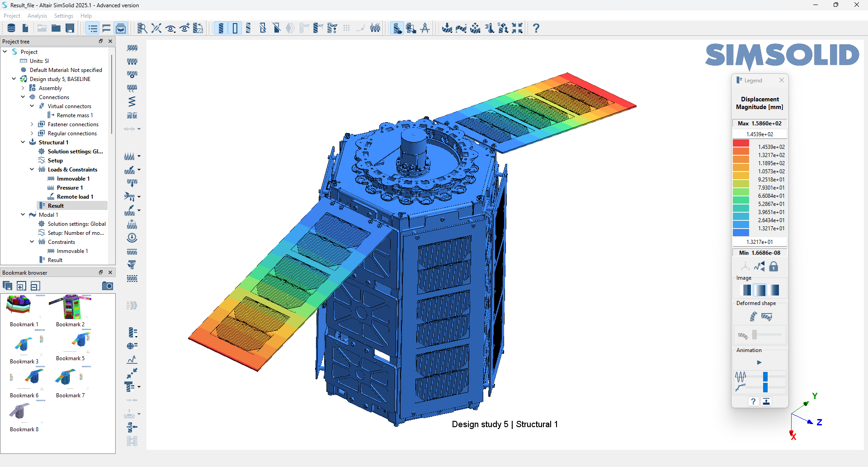
Task: Click the measure compass tool icon
Action: click(425, 28)
